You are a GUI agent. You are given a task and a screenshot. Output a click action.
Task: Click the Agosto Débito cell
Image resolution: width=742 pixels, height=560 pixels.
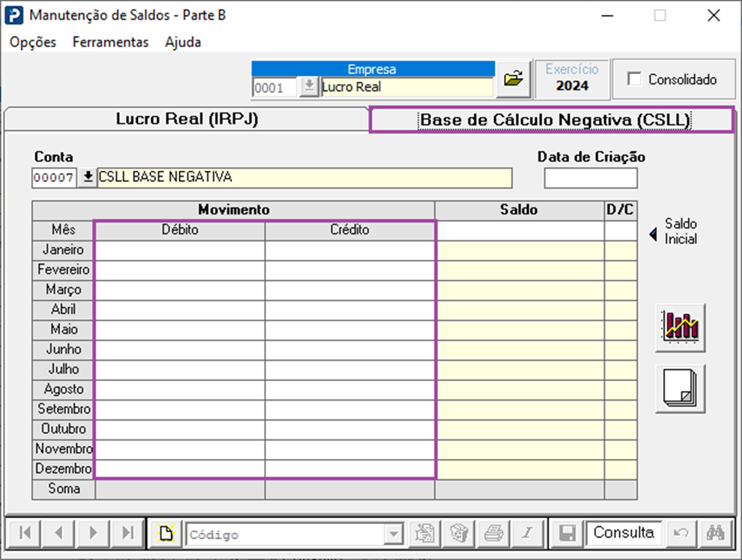tap(180, 389)
